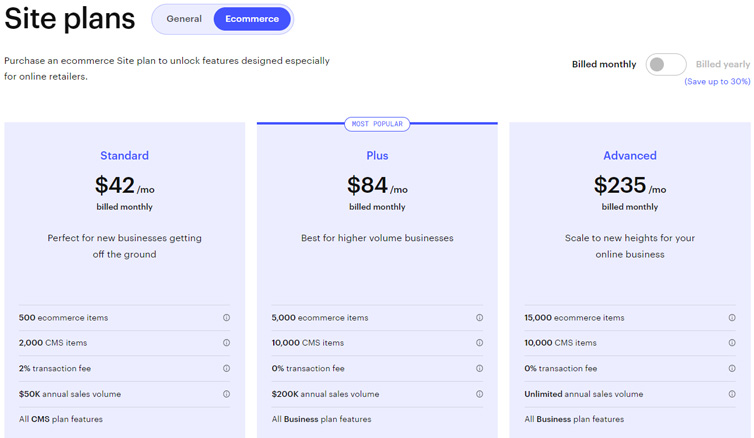Click '$50K annual sales volume' text
This screenshot has height=438, width=754.
point(70,394)
